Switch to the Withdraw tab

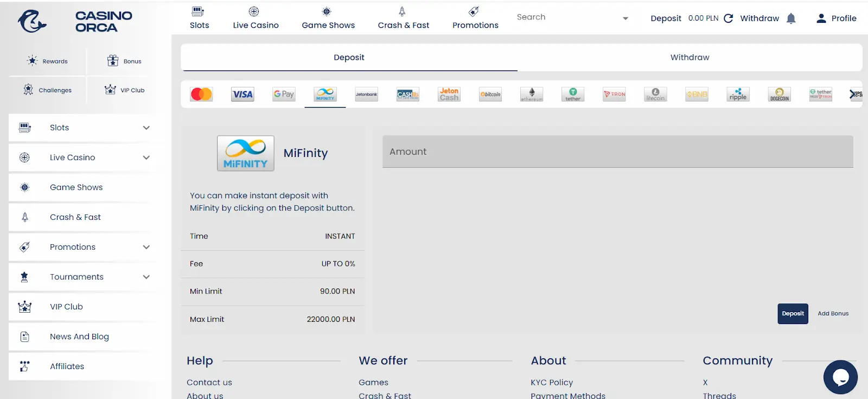click(690, 58)
